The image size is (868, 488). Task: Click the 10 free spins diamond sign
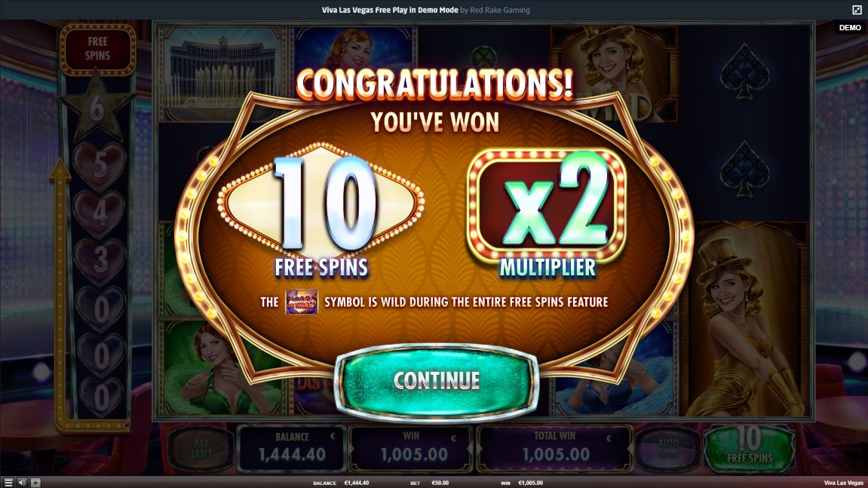321,202
